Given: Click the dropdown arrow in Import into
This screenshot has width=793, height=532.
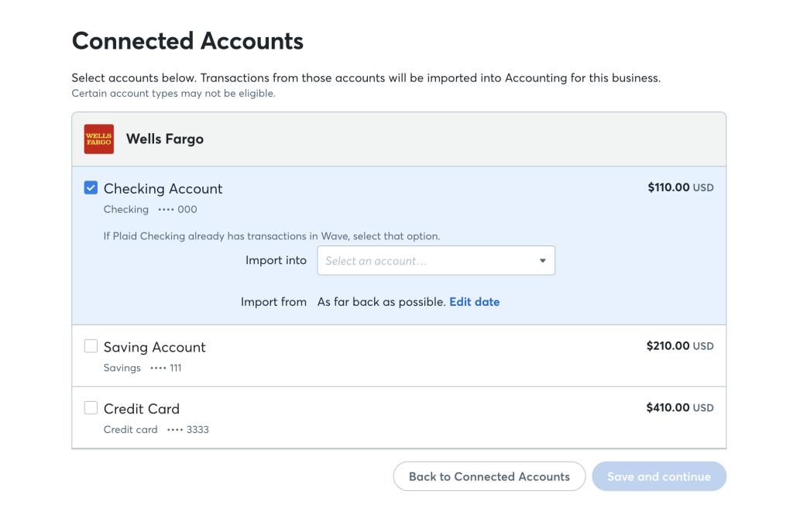Looking at the screenshot, I should (542, 261).
